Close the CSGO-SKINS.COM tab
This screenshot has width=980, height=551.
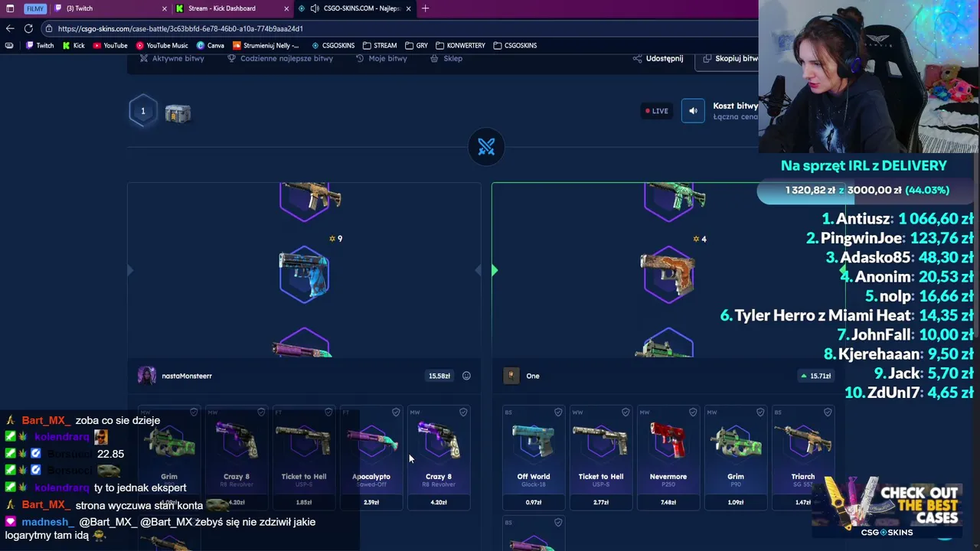(408, 8)
